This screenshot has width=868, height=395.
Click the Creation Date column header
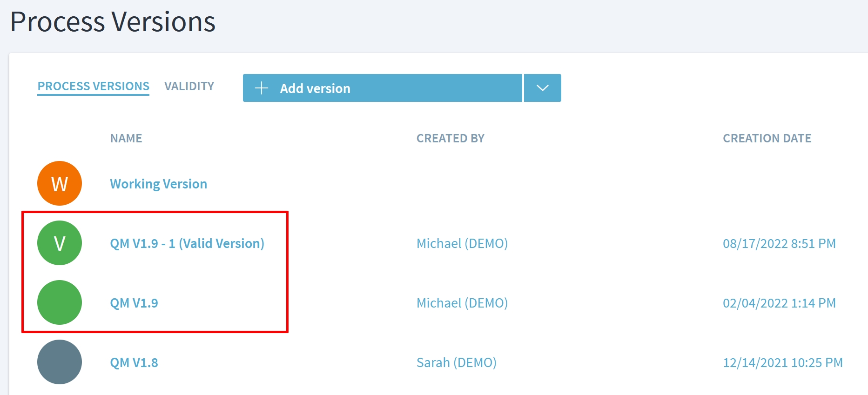point(767,138)
